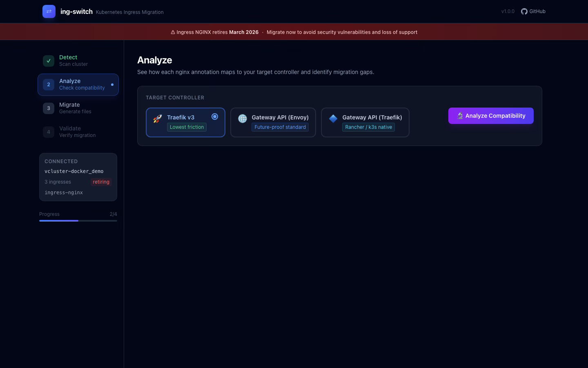Click the green checkmark on Detect step
Screen dimensions: 588x368
coord(49,61)
